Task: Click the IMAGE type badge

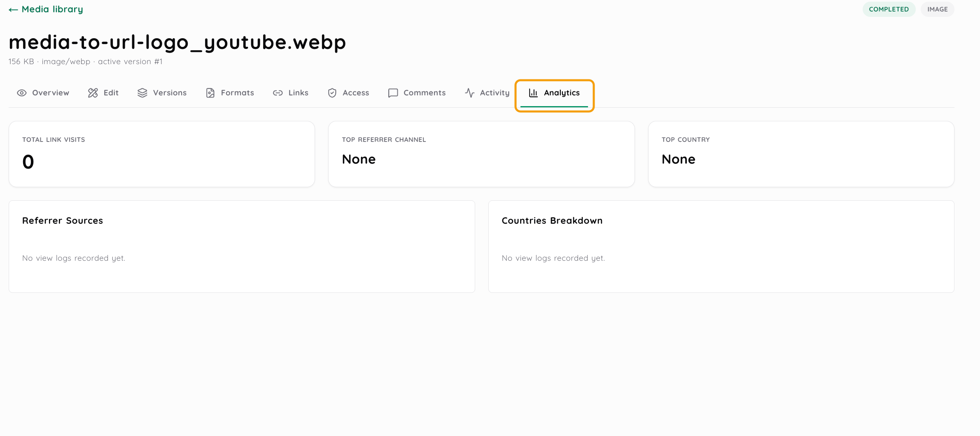Action: 938,9
